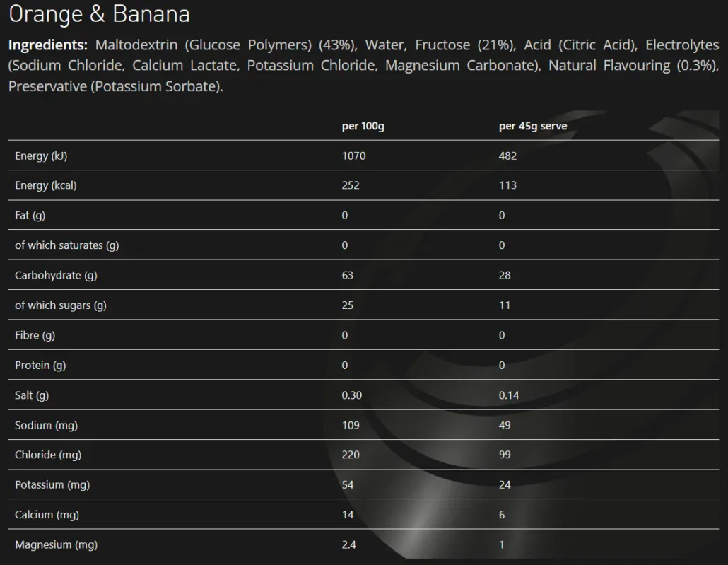The width and height of the screenshot is (728, 565).
Task: Click the Sodium (mg) row label
Action: (46, 425)
